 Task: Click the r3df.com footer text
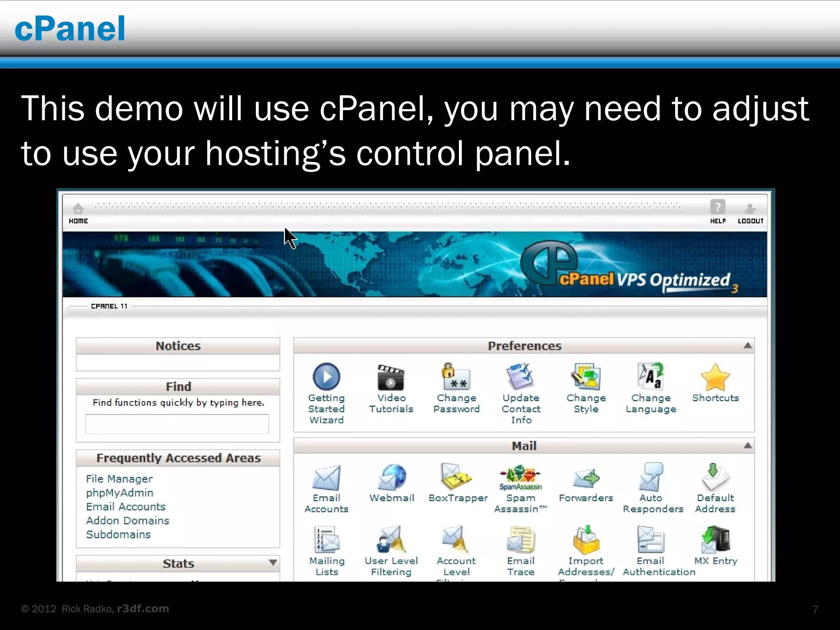[143, 608]
